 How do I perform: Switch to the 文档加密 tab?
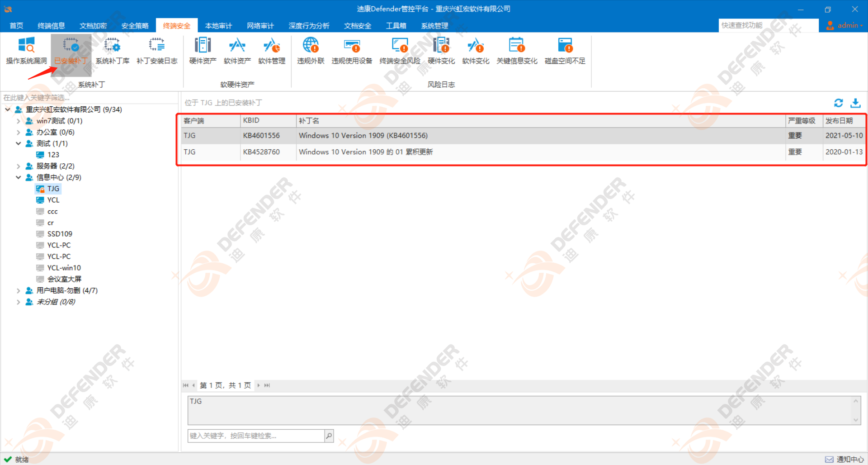[x=93, y=26]
